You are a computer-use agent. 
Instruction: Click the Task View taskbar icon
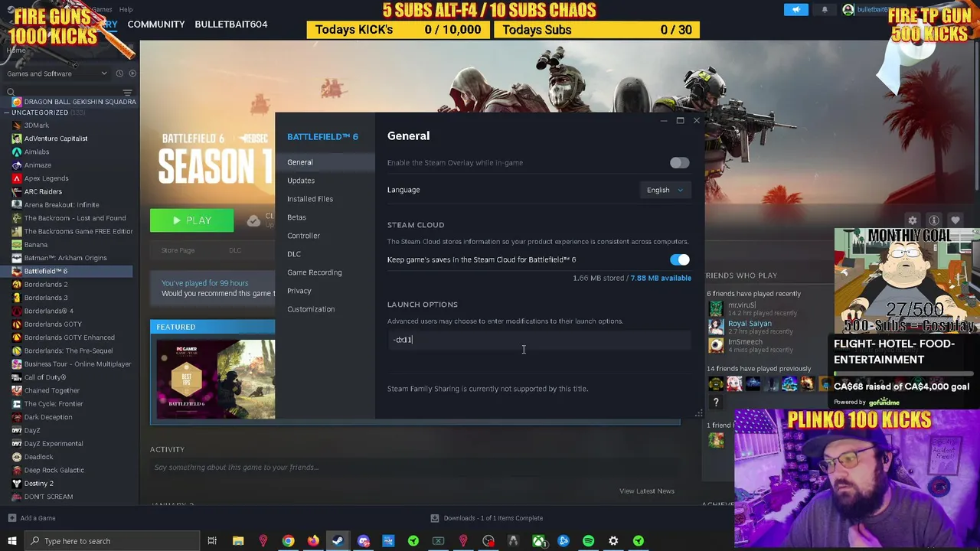coord(212,541)
